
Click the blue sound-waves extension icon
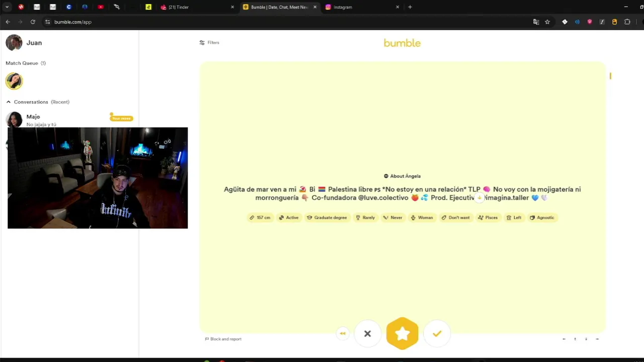coord(577,22)
